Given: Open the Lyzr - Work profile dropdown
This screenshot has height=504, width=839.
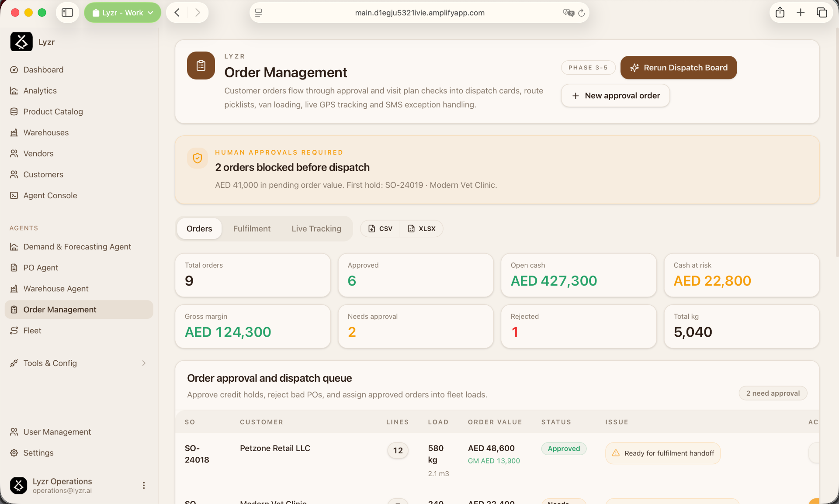Looking at the screenshot, I should click(x=123, y=13).
